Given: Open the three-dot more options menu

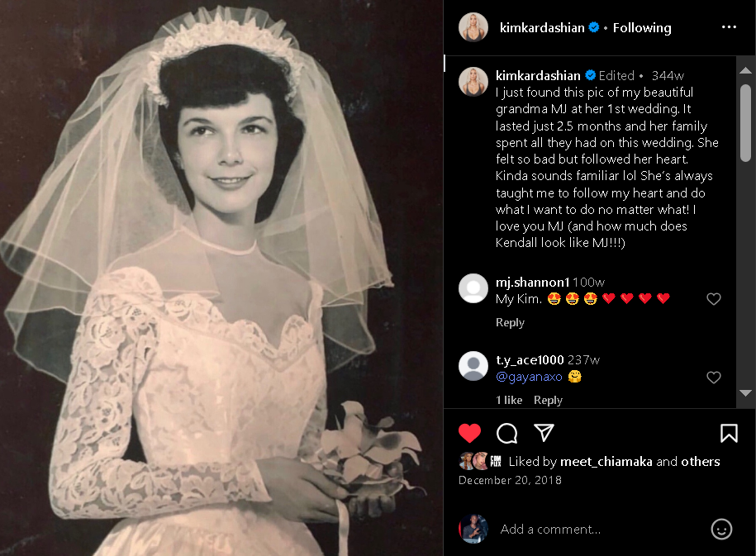Looking at the screenshot, I should [729, 27].
